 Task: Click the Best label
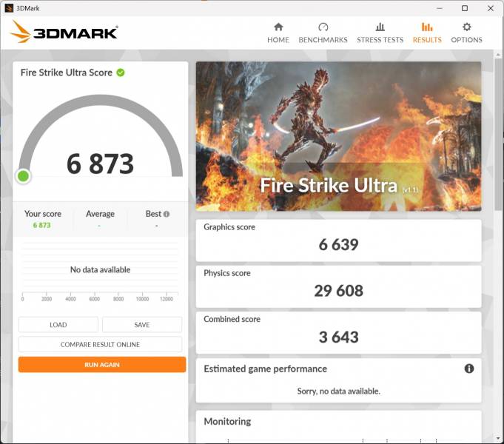(153, 214)
